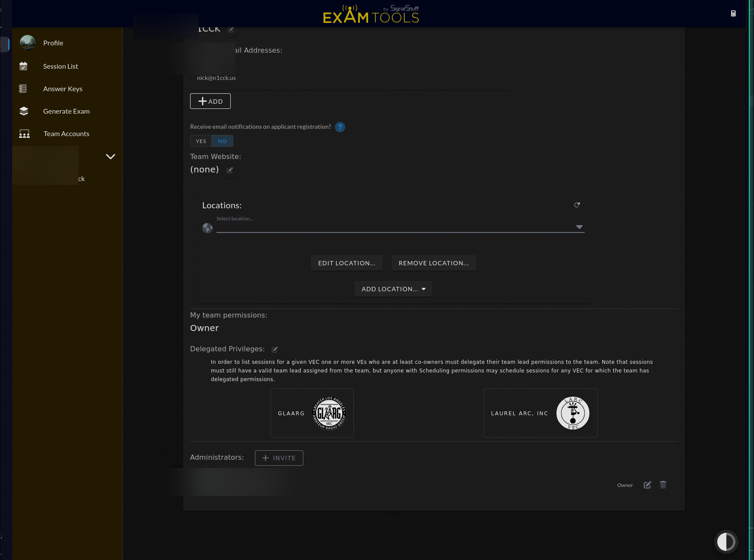This screenshot has width=754, height=560.
Task: Click the Team Accounts people icon
Action: 25,134
